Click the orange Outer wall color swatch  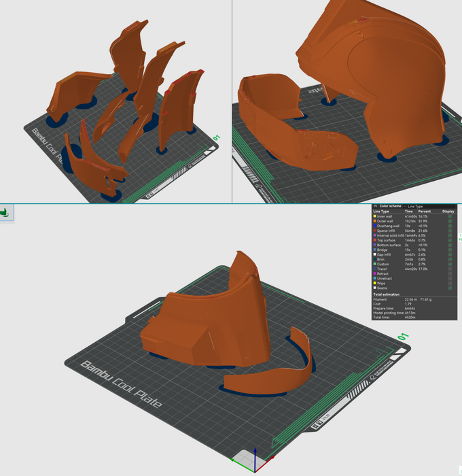pos(375,221)
